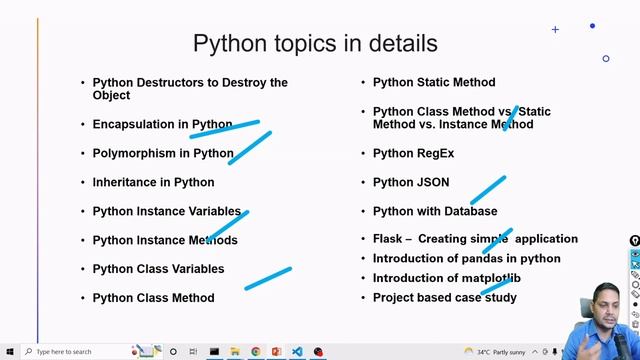Select the circle shape tool on annotation toolbar

coord(636,284)
